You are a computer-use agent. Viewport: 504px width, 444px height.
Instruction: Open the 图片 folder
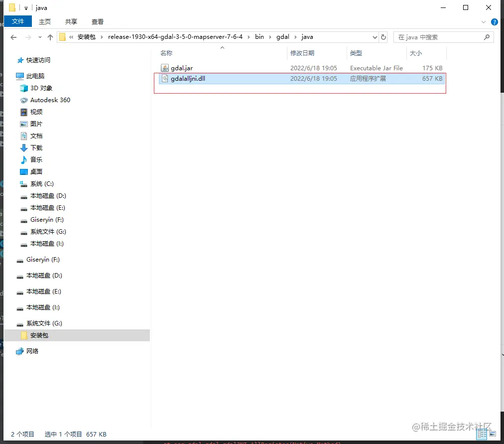tap(36, 124)
